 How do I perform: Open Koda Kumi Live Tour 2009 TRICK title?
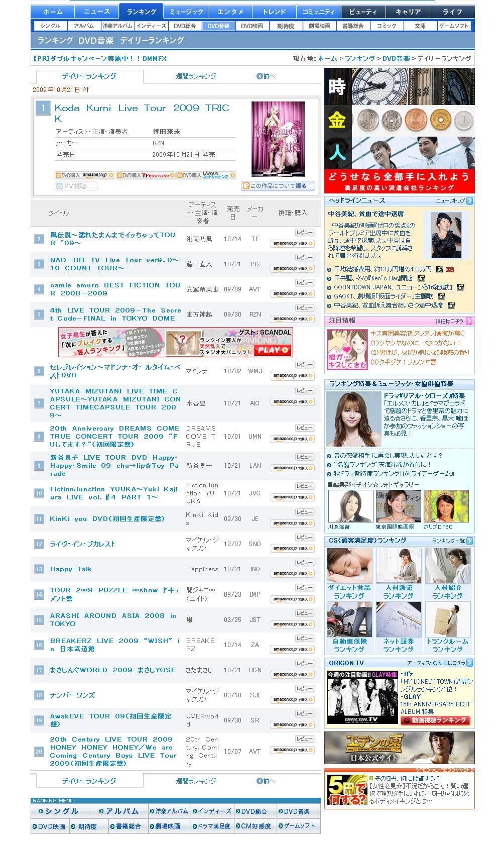[142, 113]
